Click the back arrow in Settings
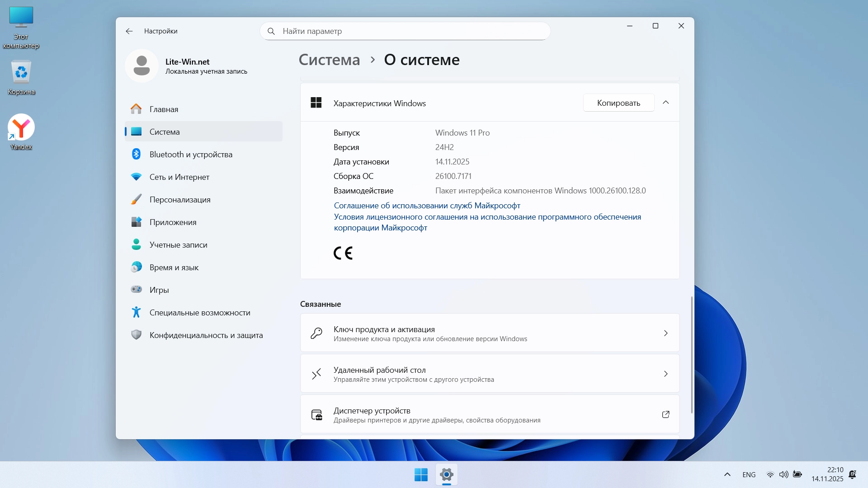The width and height of the screenshot is (868, 488). (x=129, y=31)
